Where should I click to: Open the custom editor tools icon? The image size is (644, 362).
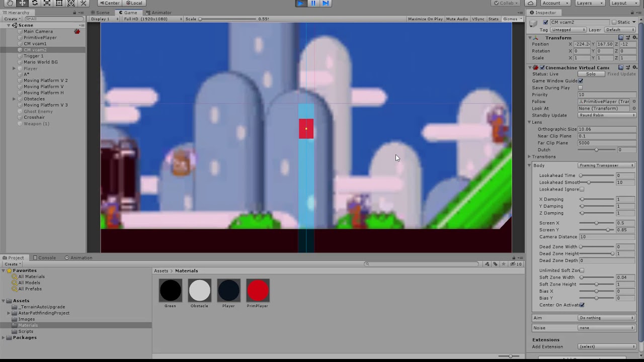click(84, 3)
